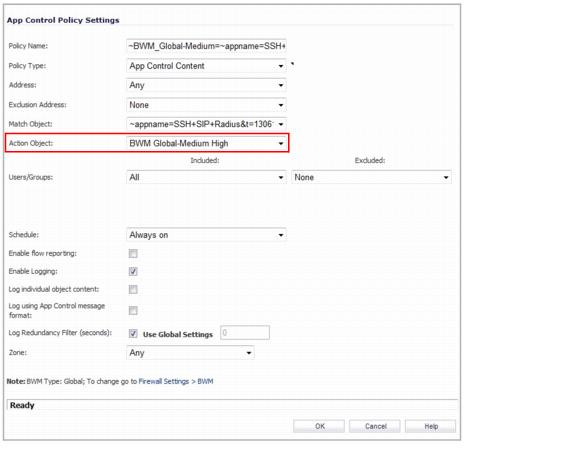Open the Schedule dropdown set to Always on

pyautogui.click(x=206, y=235)
